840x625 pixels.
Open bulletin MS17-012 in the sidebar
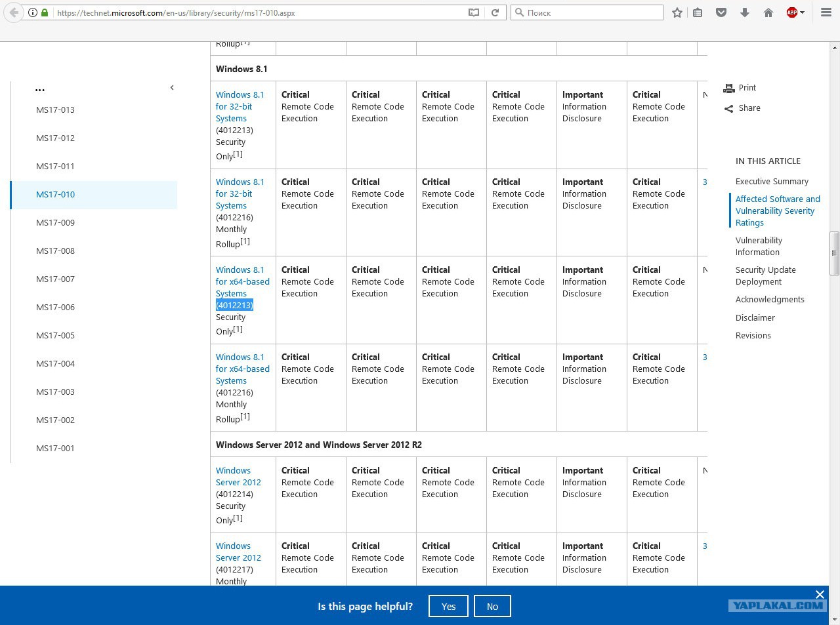click(x=55, y=138)
